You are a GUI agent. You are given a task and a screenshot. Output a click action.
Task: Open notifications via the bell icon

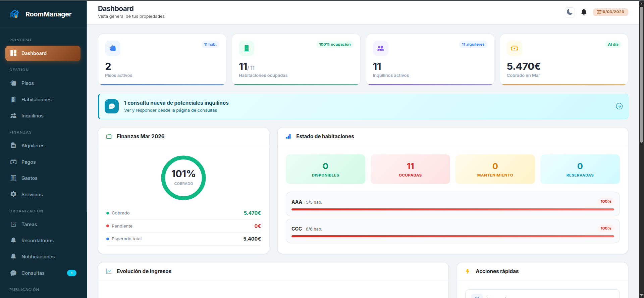click(584, 12)
